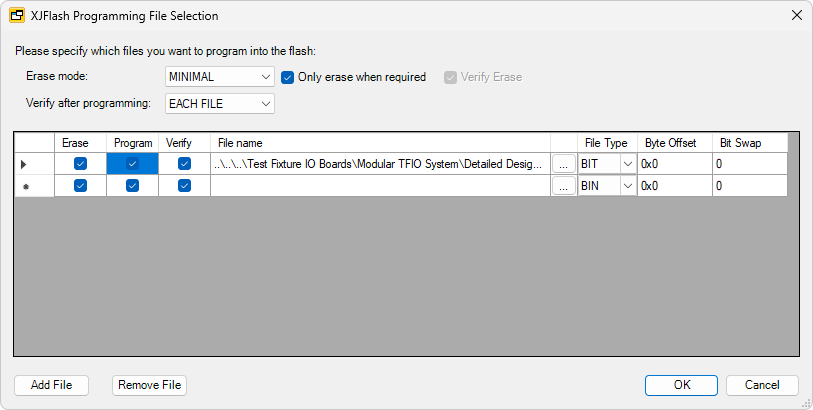Click the second row's empty file name field

click(380, 186)
